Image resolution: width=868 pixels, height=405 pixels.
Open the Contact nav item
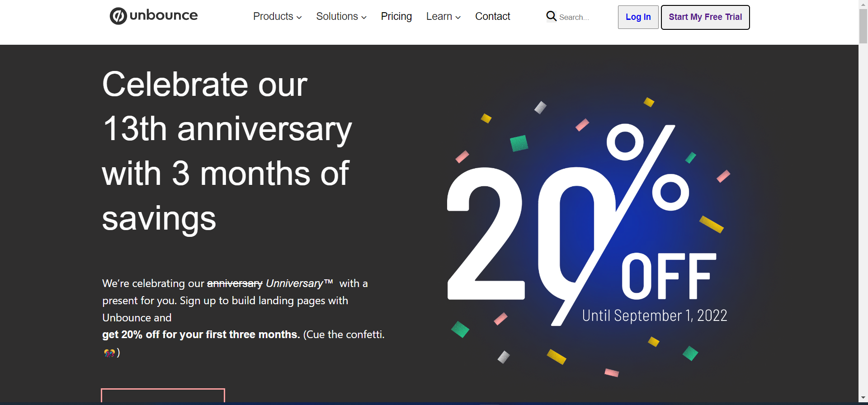point(492,17)
